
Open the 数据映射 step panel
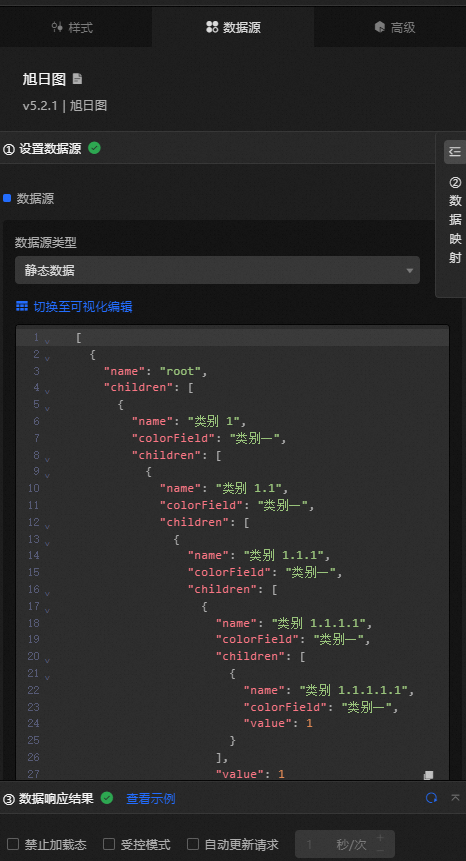pyautogui.click(x=455, y=220)
